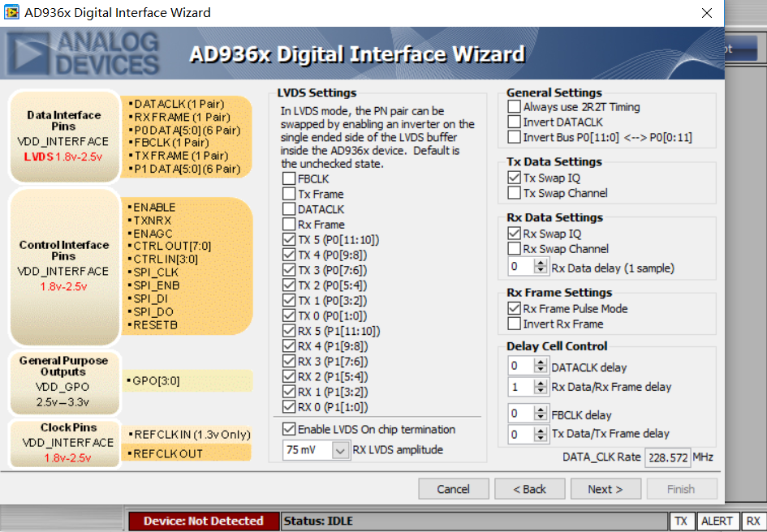Click Rx Data/Rx Frame delay stepper
767x532 pixels.
541,387
